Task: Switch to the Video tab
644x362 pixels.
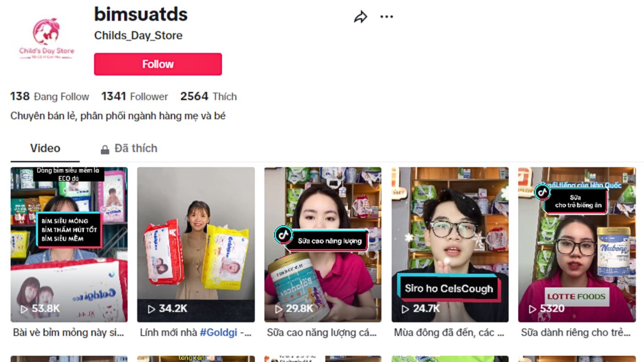Action: 45,148
